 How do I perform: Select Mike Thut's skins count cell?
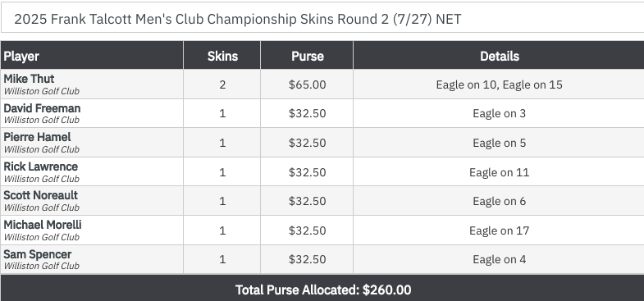click(x=222, y=84)
